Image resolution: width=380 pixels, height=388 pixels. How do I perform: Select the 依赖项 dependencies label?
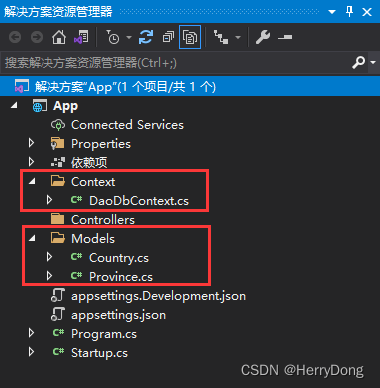(x=89, y=163)
